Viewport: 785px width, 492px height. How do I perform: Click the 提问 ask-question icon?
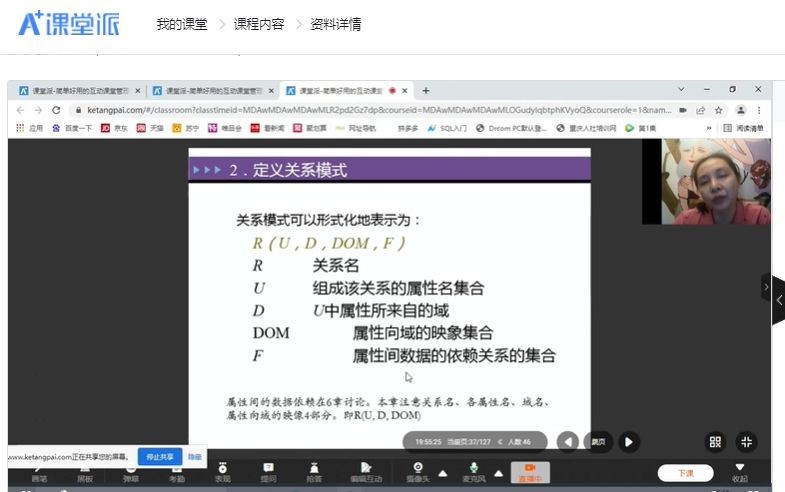[268, 472]
